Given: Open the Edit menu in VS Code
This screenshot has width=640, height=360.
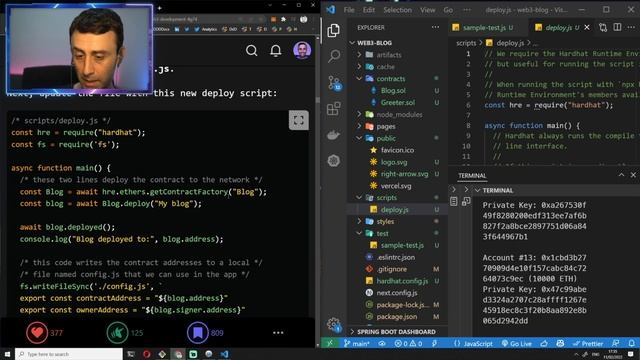Looking at the screenshot, I should tap(369, 10).
